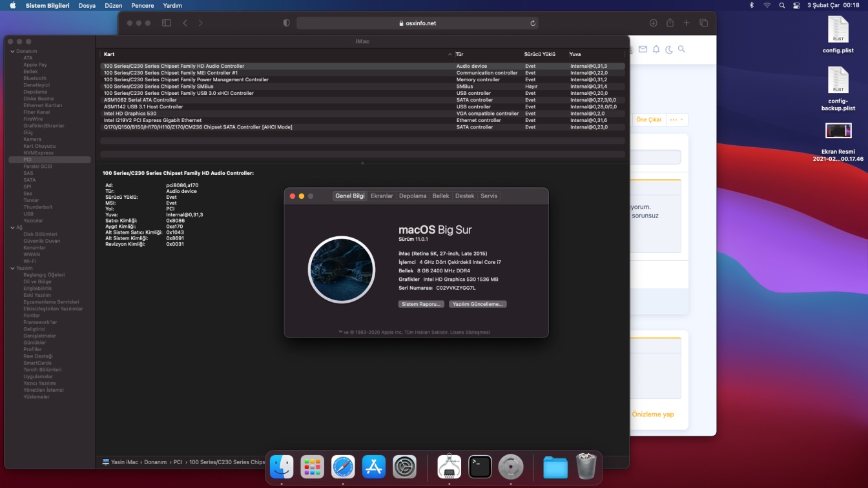The image size is (868, 488).
Task: Launch App Store from the Dock
Action: tap(374, 467)
